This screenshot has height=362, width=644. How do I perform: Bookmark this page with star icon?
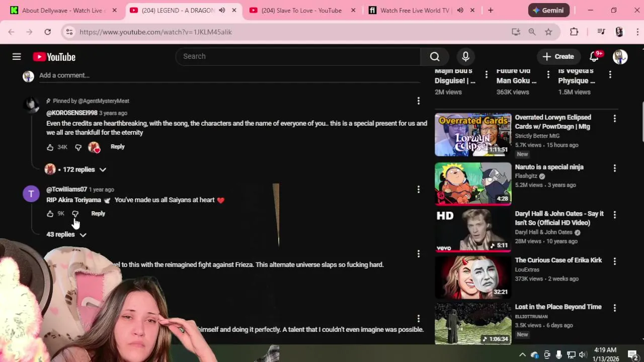point(548,32)
